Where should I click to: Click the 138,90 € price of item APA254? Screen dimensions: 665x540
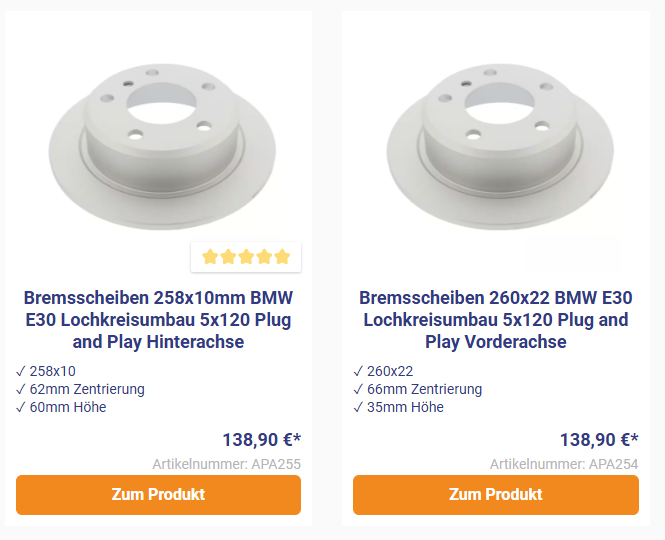pos(598,440)
